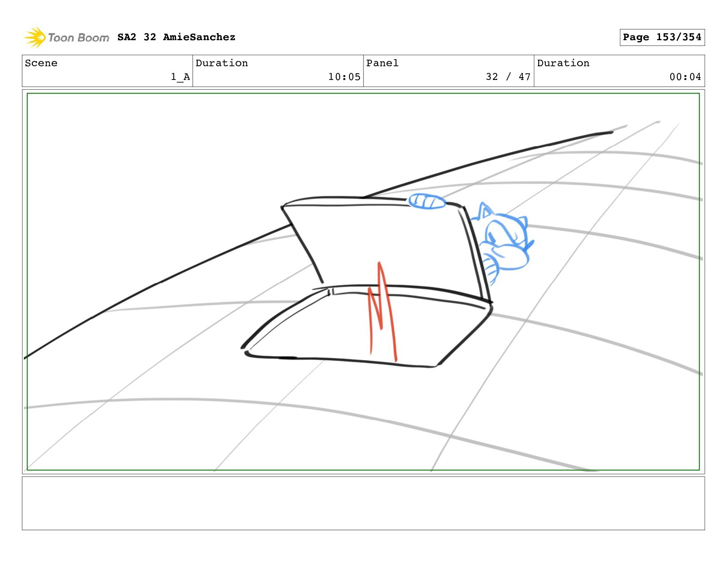Click the Toon Boom logo icon

(35, 38)
